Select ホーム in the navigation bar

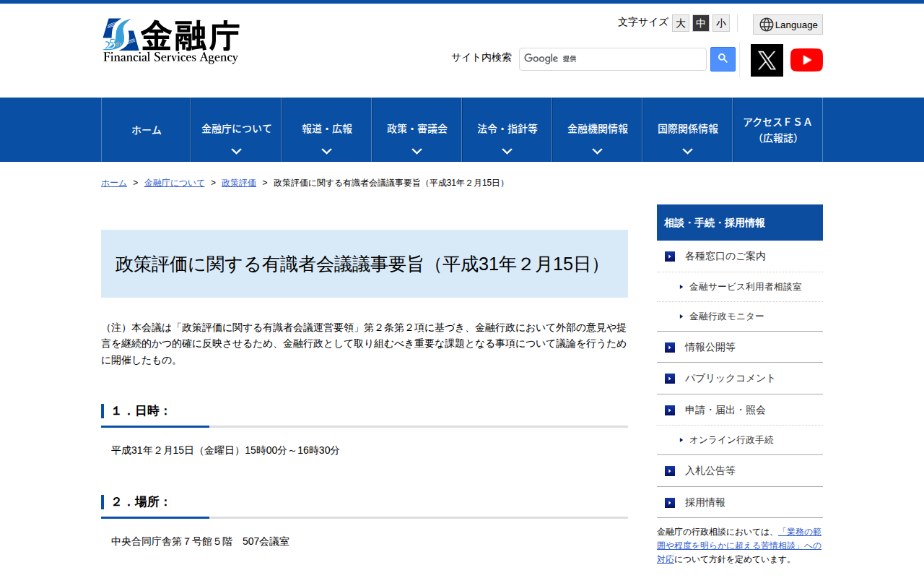[146, 129]
